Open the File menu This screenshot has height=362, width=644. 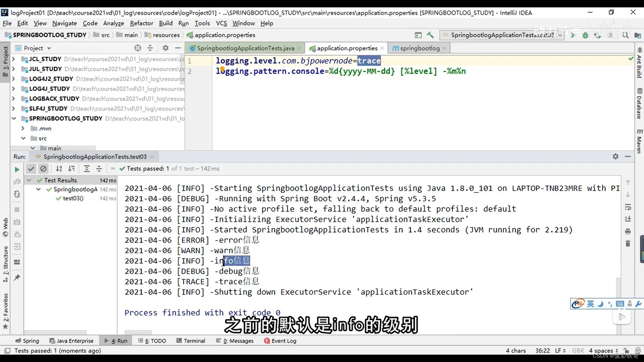(7, 23)
